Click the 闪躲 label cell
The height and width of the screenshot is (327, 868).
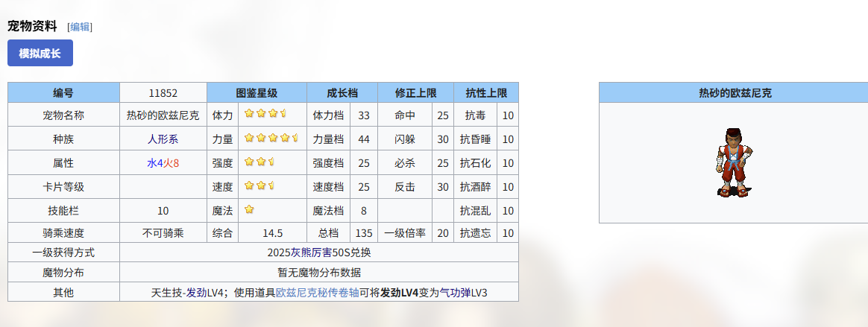pyautogui.click(x=405, y=139)
